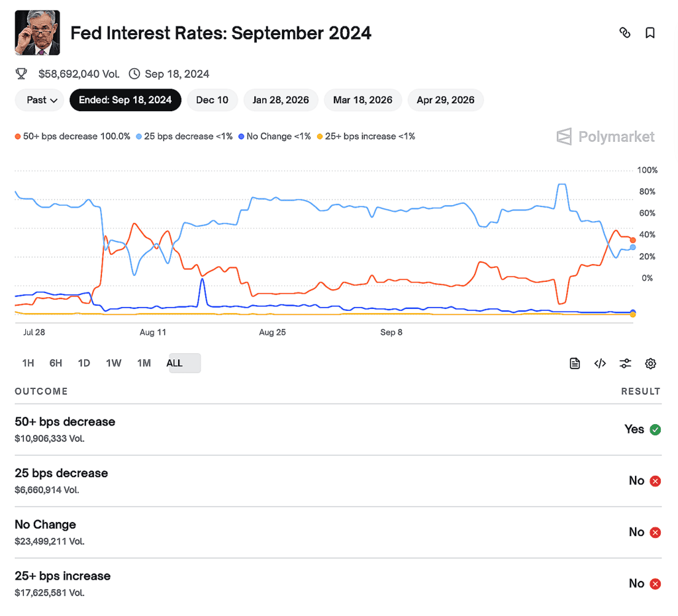Open the chart display controls icon
Image resolution: width=678 pixels, height=616 pixels.
point(625,363)
